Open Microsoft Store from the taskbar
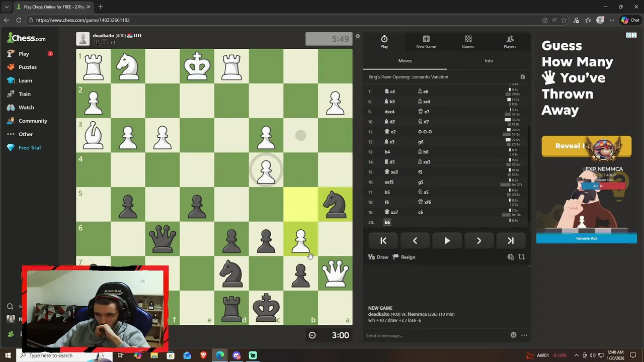The height and width of the screenshot is (362, 644). click(171, 355)
